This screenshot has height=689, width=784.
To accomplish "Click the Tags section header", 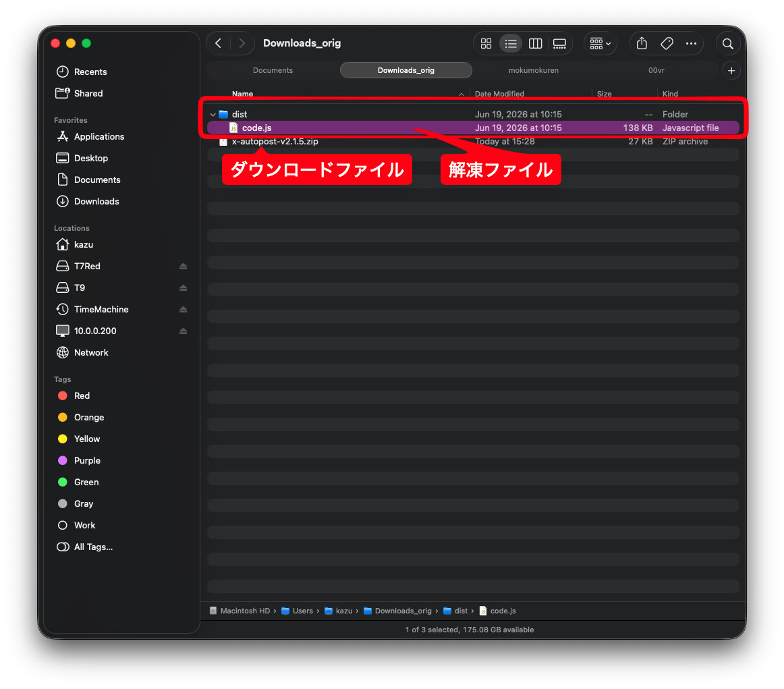I will [63, 379].
